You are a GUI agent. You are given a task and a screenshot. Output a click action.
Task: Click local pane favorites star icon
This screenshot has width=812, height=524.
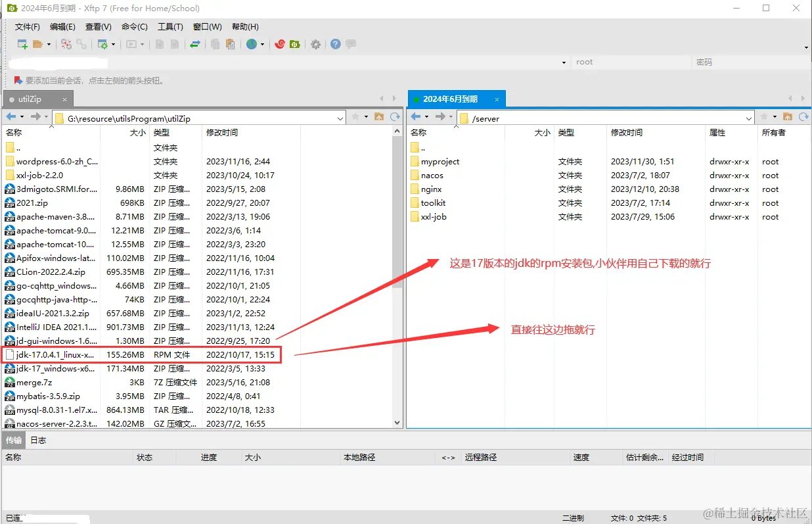point(355,116)
